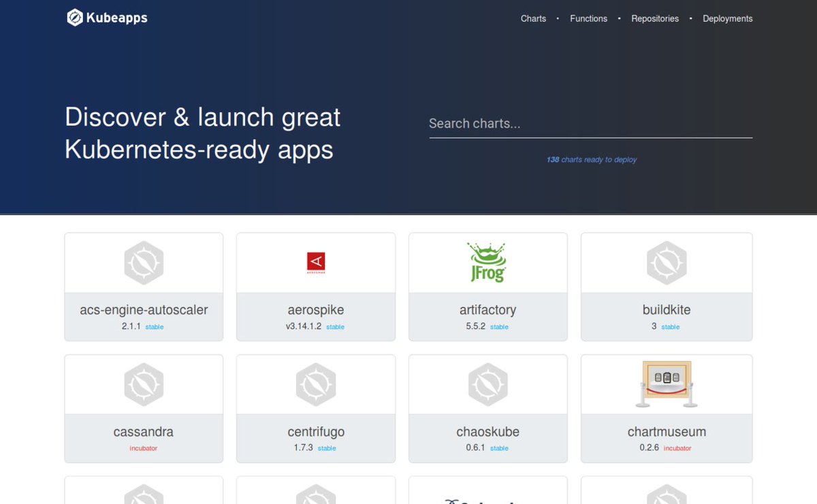Image resolution: width=817 pixels, height=504 pixels.
Task: Click version 3 on buildkite card
Action: coord(654,326)
